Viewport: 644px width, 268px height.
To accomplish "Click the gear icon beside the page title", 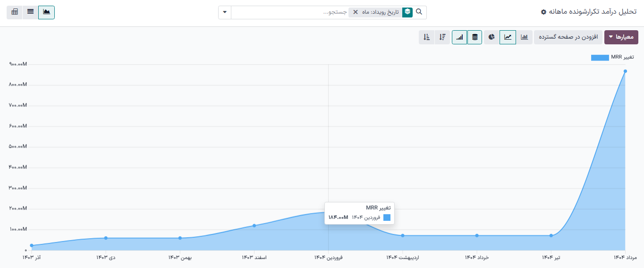I will point(543,12).
